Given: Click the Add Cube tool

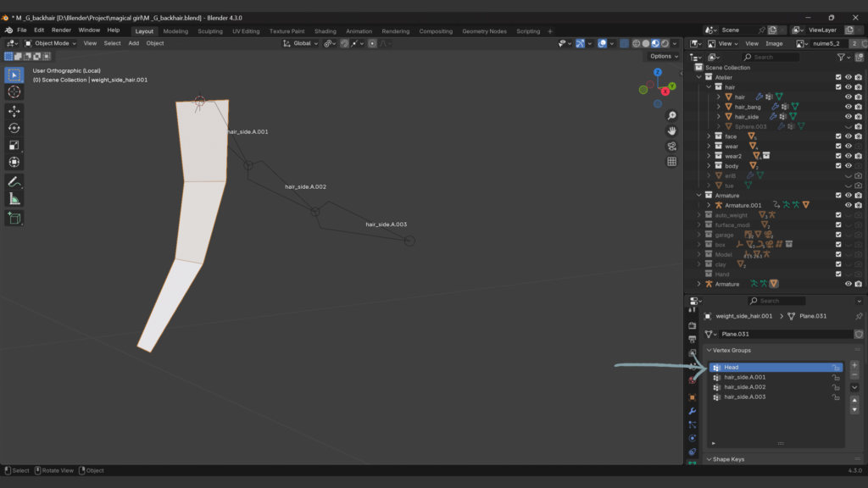Looking at the screenshot, I should click(x=14, y=218).
